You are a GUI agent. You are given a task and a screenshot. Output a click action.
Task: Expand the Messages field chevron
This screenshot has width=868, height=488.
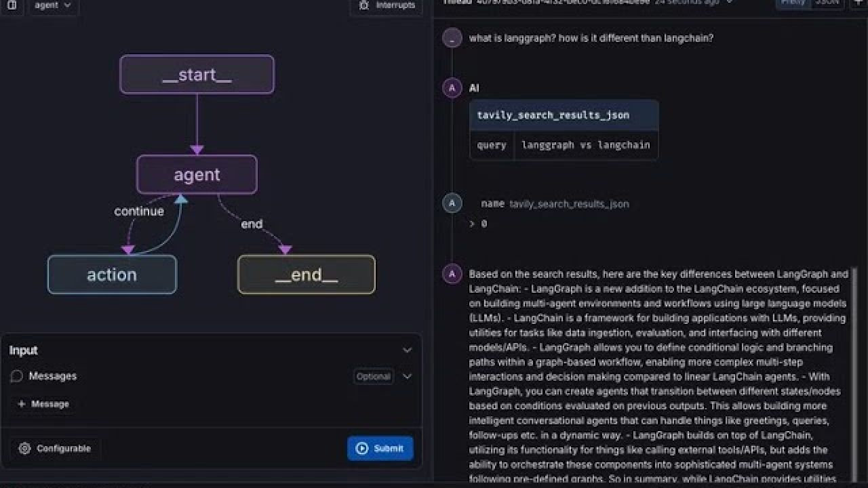coord(407,376)
